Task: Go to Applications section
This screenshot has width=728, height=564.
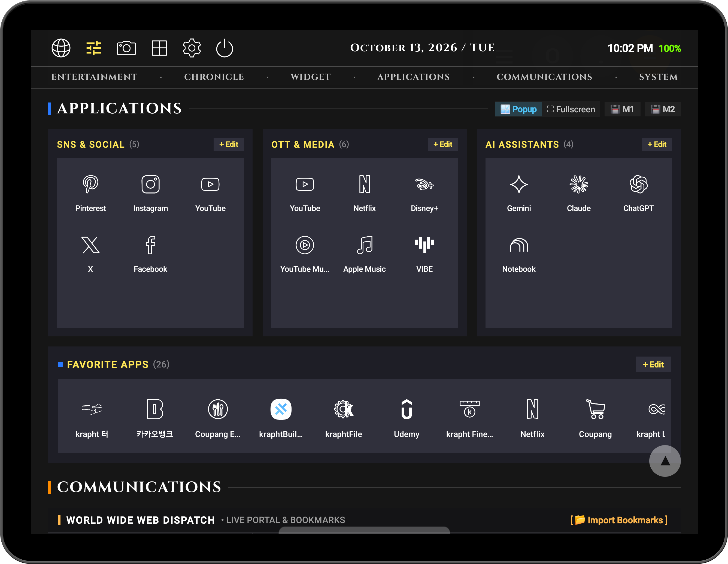Action: click(x=413, y=77)
